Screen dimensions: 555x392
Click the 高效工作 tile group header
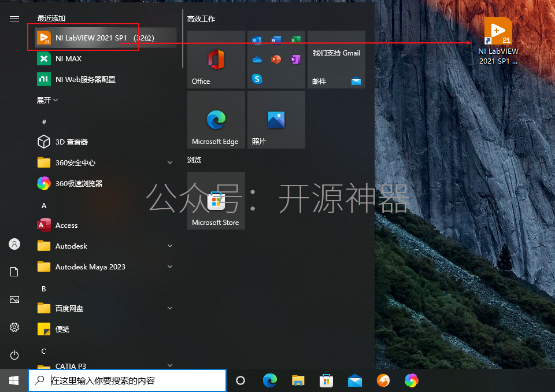[201, 19]
